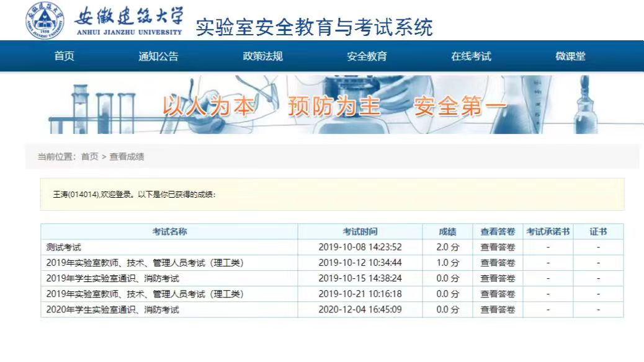Go to 政策法规 in navigation bar
The height and width of the screenshot is (362, 644).
tap(262, 56)
